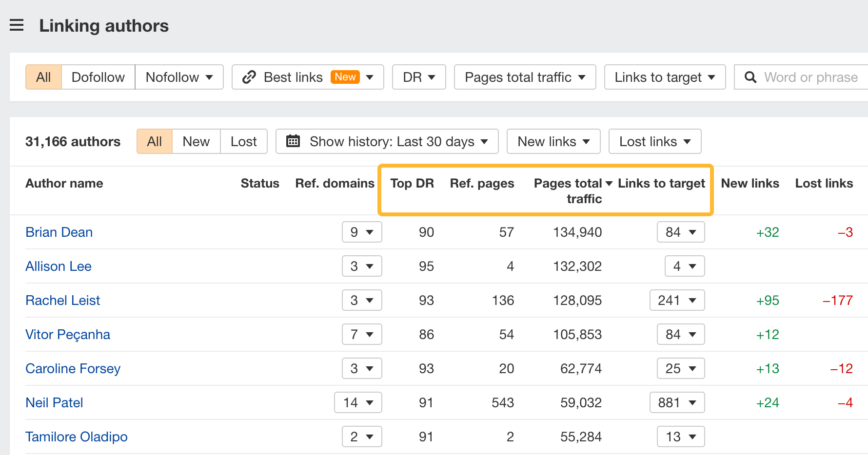Switch to the New authors tab
This screenshot has width=868, height=455.
196,141
